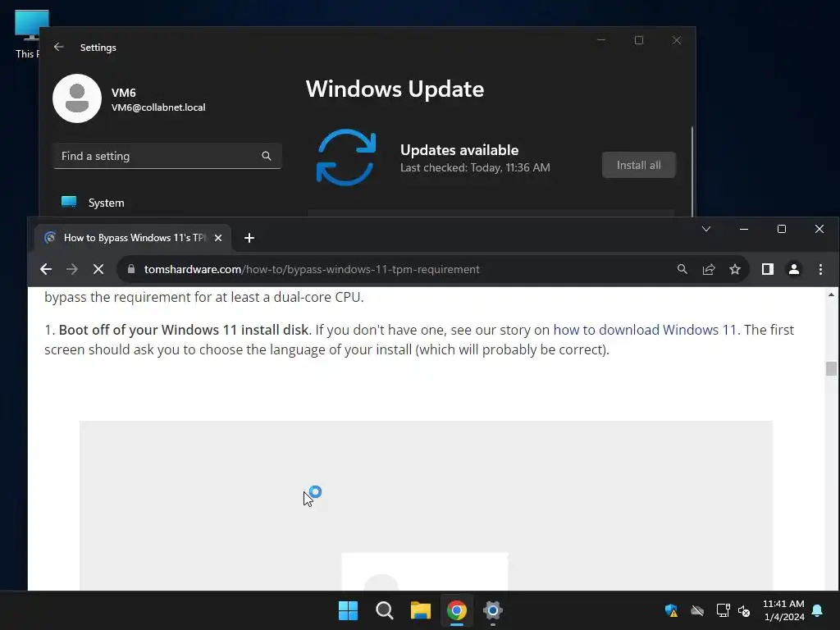Viewport: 840px width, 630px height.
Task: Click the search magnifier in Settings
Action: 267,156
